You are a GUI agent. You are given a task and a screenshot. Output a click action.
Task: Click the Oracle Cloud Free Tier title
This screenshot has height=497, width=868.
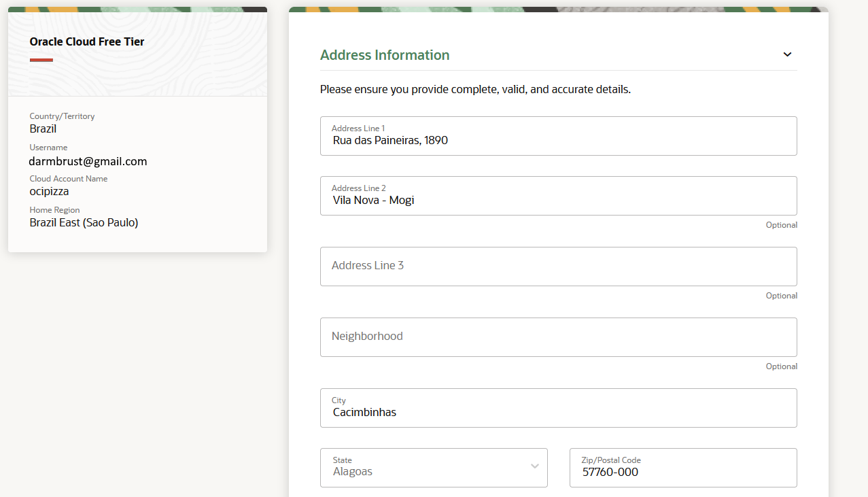tap(87, 41)
